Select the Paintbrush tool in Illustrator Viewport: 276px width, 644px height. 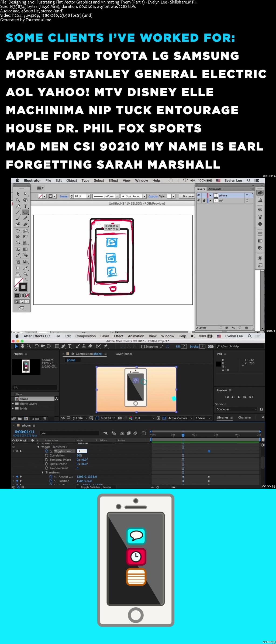18,218
